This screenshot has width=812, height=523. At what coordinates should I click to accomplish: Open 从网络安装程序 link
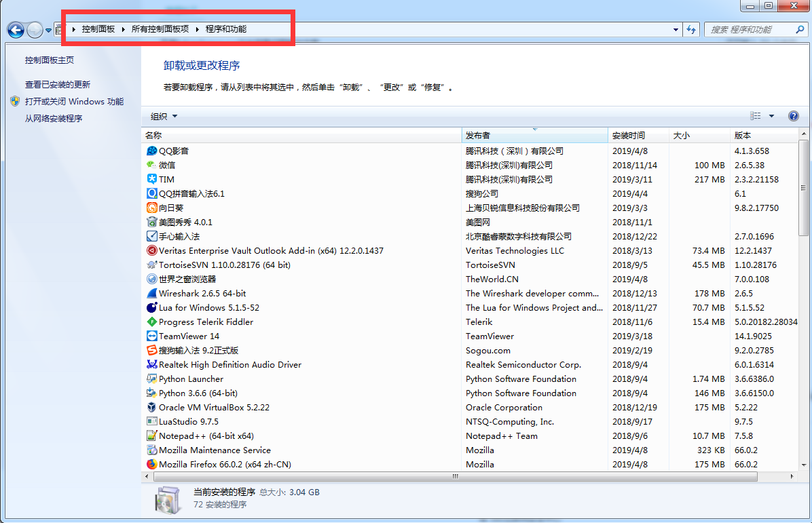point(54,119)
